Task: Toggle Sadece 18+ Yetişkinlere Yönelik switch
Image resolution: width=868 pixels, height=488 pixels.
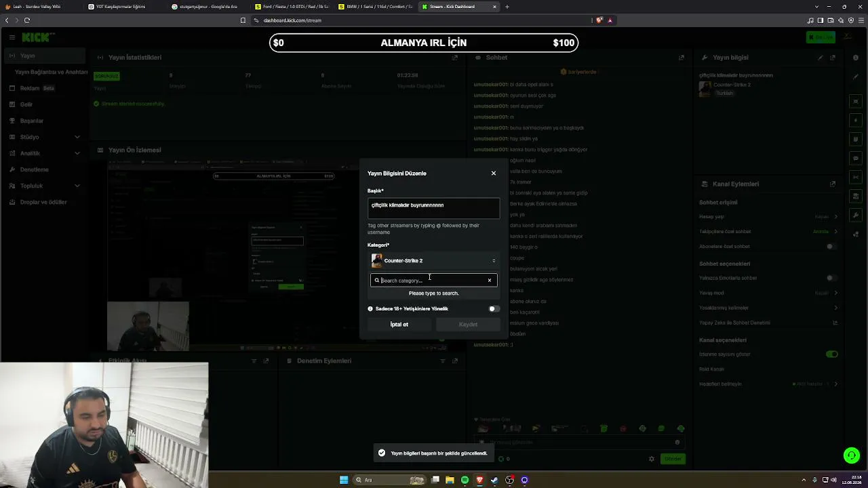Action: point(494,309)
